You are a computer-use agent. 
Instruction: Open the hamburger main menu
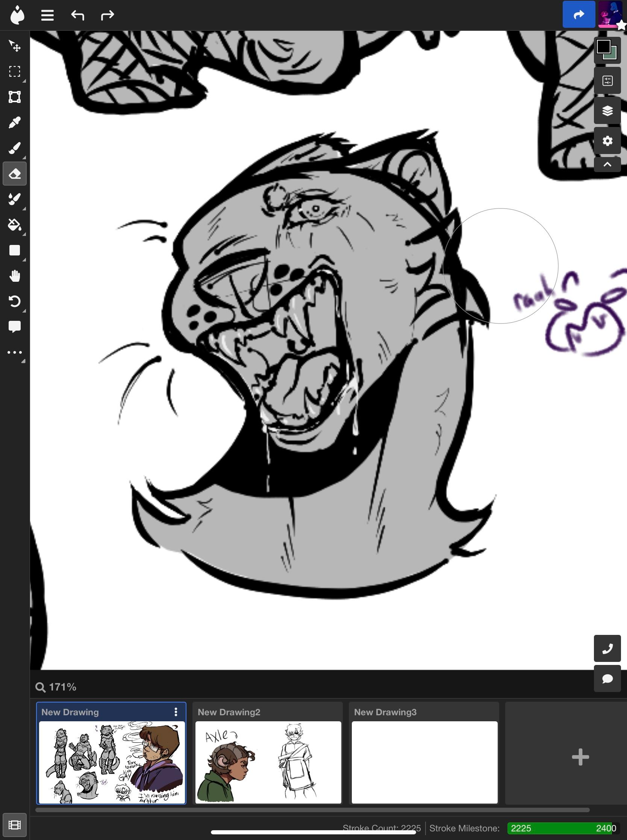pos(47,15)
